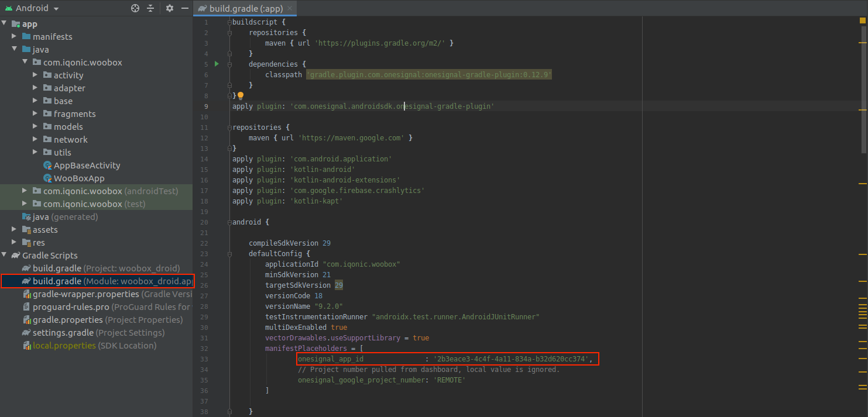Select the models package folder

tap(68, 127)
